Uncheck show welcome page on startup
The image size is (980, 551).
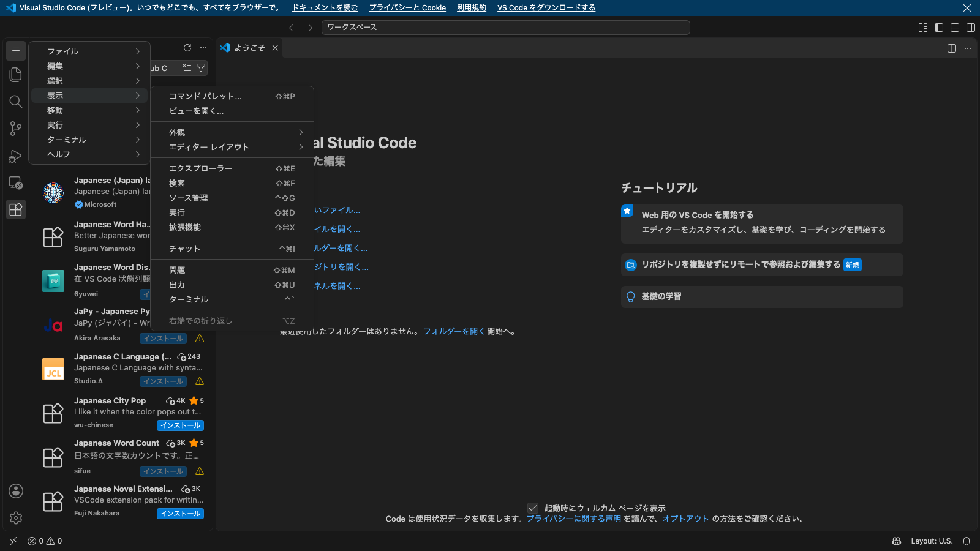[533, 508]
